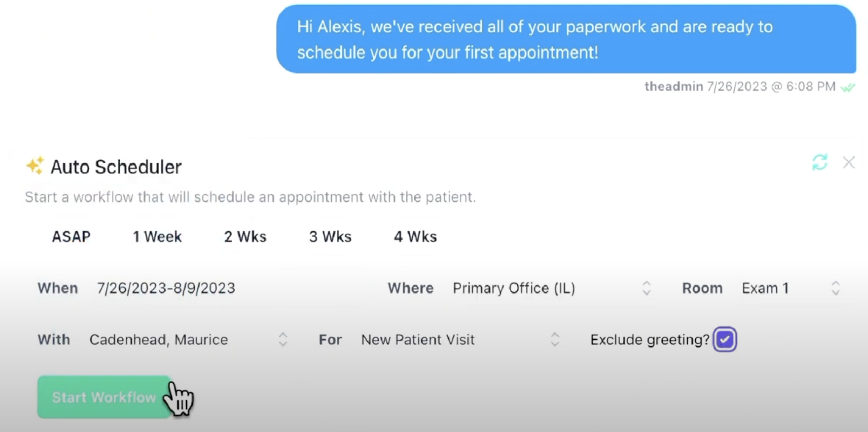Pick the 4 Wks timeframe
The height and width of the screenshot is (432, 868).
tap(415, 237)
